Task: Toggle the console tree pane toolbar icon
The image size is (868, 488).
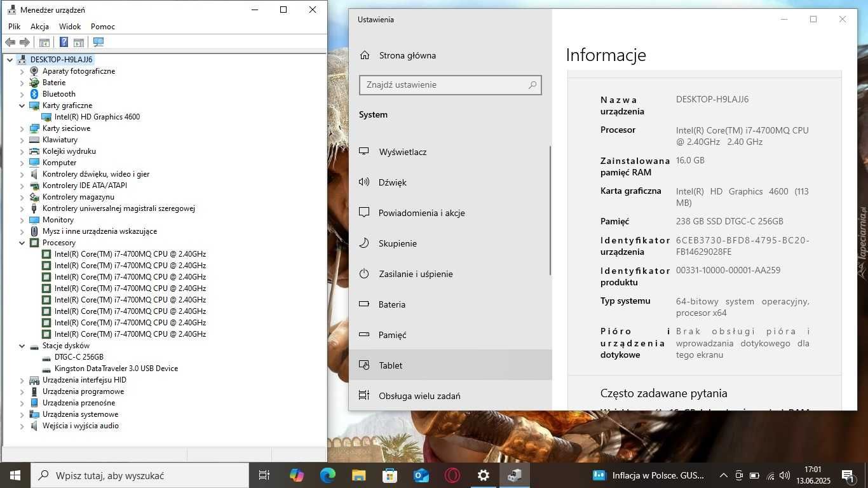Action: tap(44, 43)
